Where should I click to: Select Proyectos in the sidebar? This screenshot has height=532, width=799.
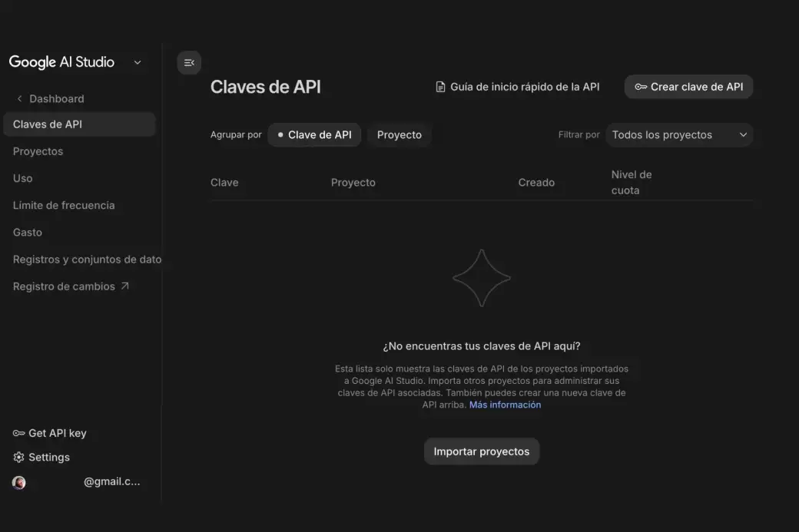(x=38, y=150)
